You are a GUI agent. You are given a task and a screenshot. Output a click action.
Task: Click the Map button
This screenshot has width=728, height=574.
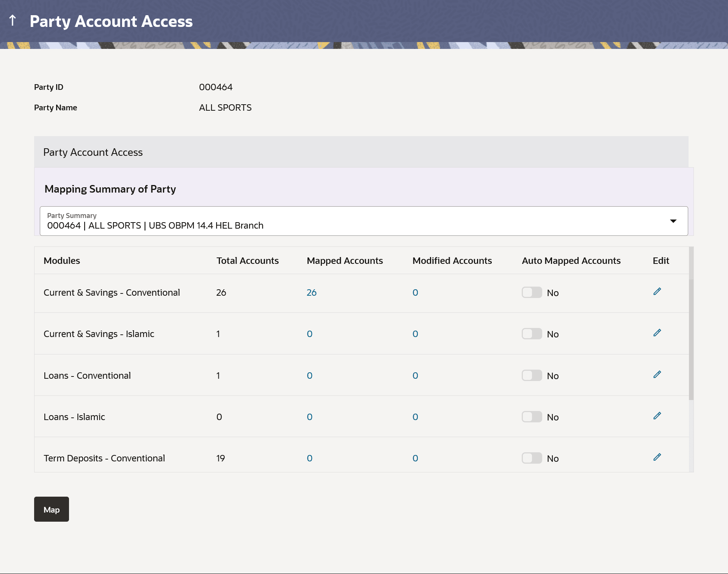pyautogui.click(x=52, y=509)
